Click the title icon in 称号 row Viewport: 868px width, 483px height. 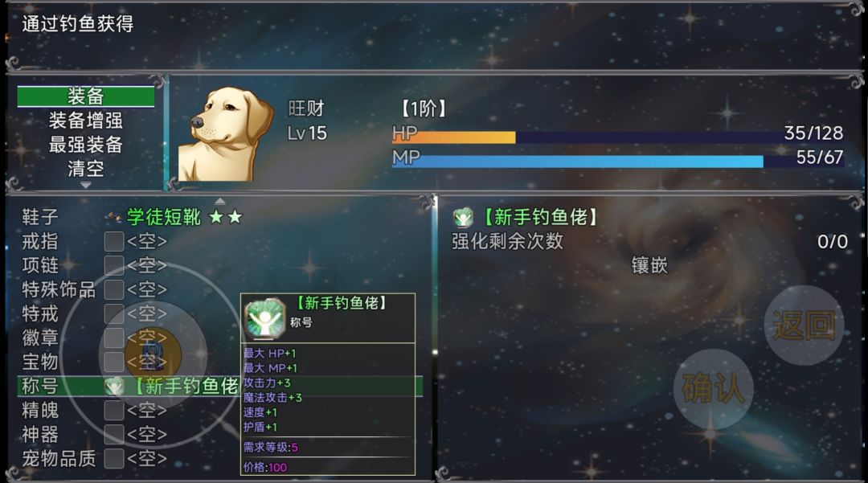[x=114, y=387]
